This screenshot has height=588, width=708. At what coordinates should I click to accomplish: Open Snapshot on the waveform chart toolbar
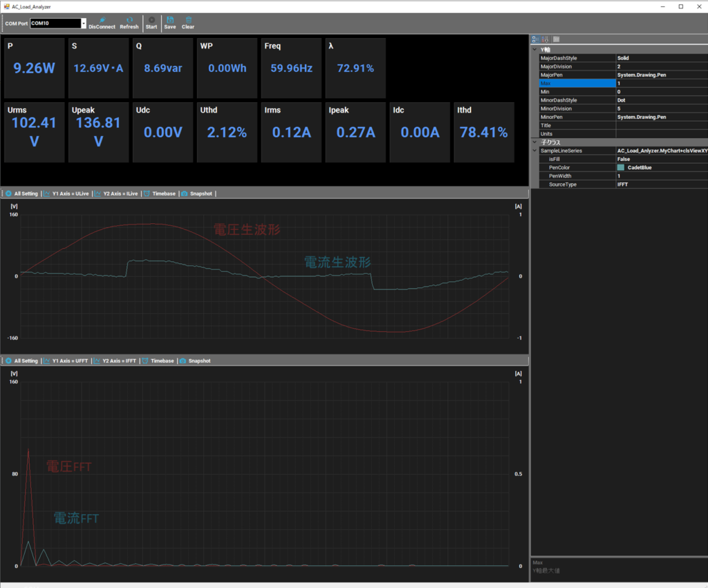197,193
